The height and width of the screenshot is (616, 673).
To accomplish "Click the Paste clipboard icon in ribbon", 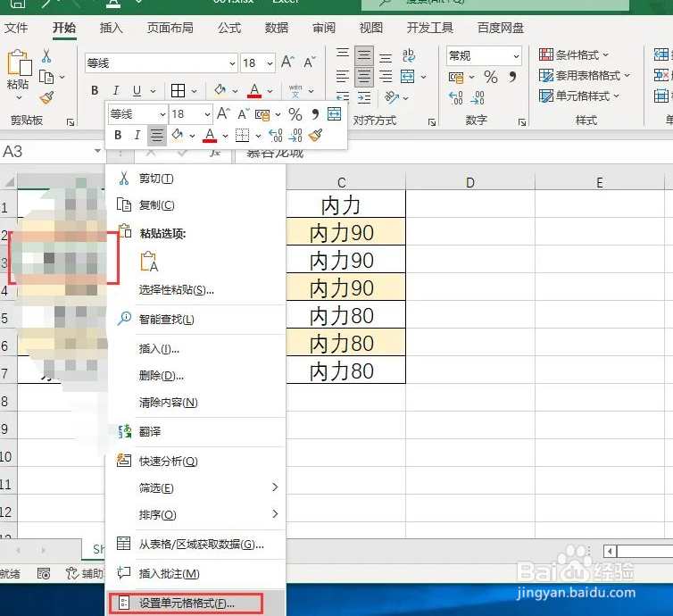I will pyautogui.click(x=19, y=63).
